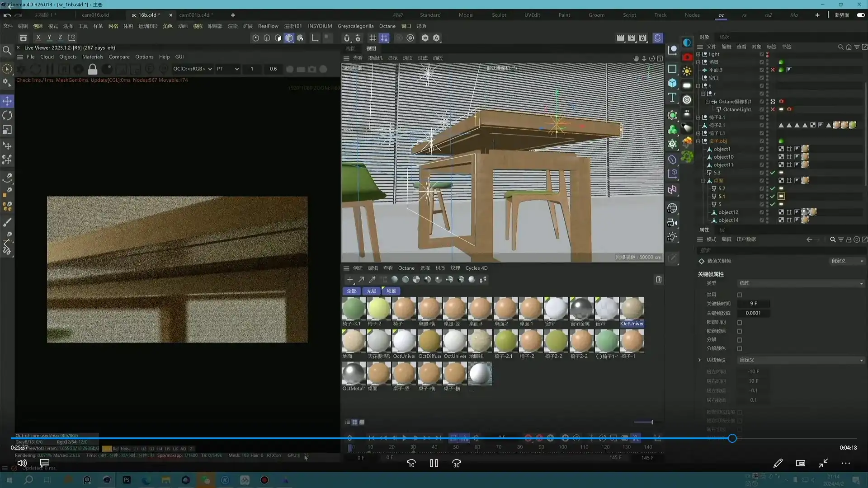Open the 切线预设 dropdown showing 自定义
868x488 pixels.
pos(800,360)
